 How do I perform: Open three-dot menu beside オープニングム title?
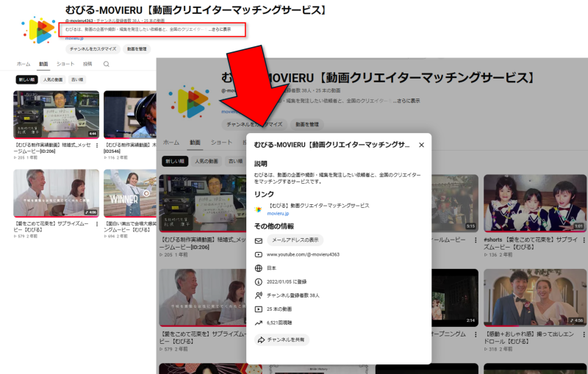476,334
